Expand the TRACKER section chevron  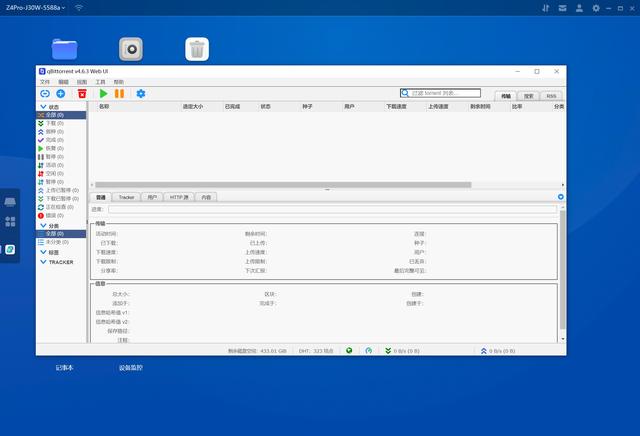click(x=43, y=262)
